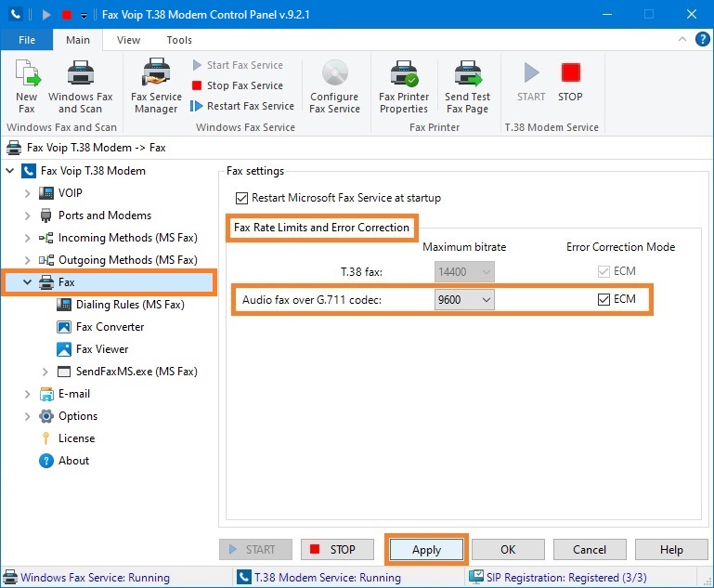Click the greyed Start Fax Service command
The width and height of the screenshot is (714, 588).
pos(238,65)
